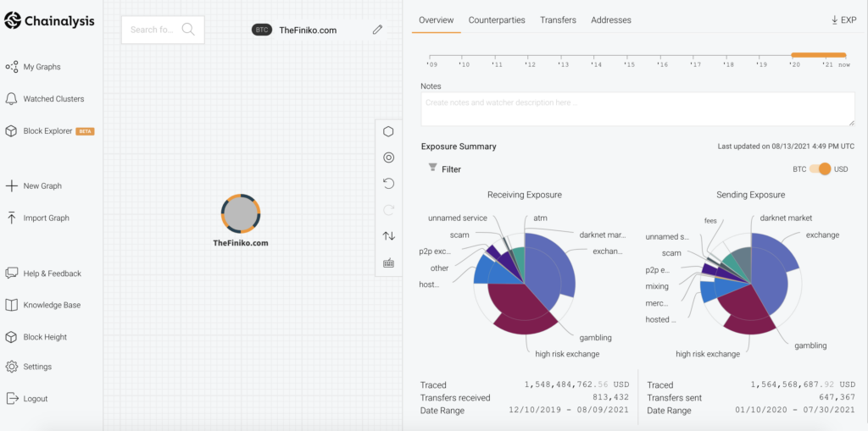
Task: Click the hexagon icon in graph toolbar
Action: pos(388,131)
